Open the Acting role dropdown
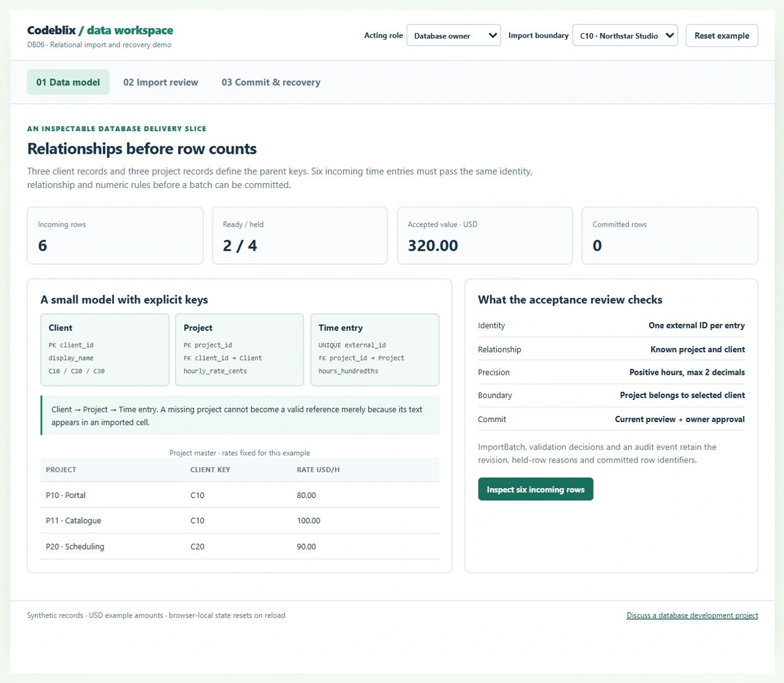 click(453, 36)
